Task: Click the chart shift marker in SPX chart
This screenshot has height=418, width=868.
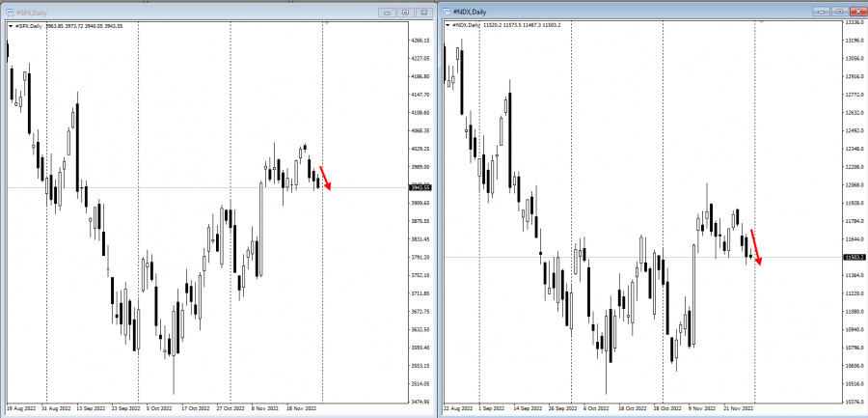Action: [x=327, y=23]
